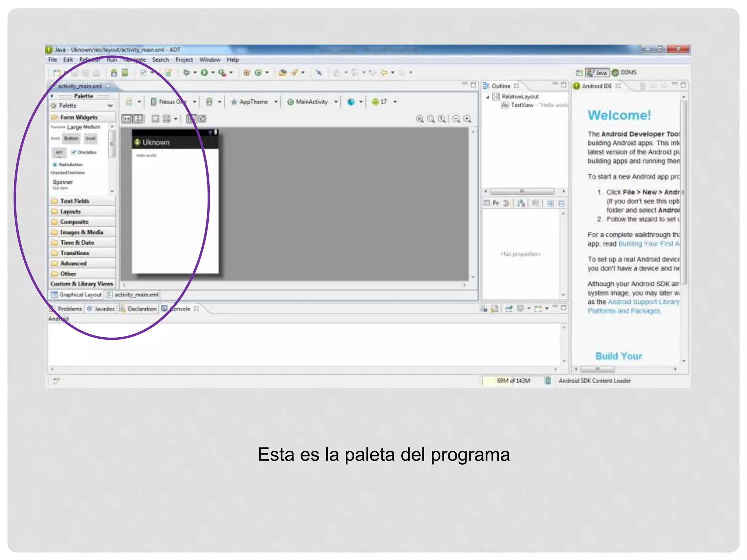Click the globe locale icon in layout toolbar
Screen dimensions: 747x560
(x=351, y=102)
